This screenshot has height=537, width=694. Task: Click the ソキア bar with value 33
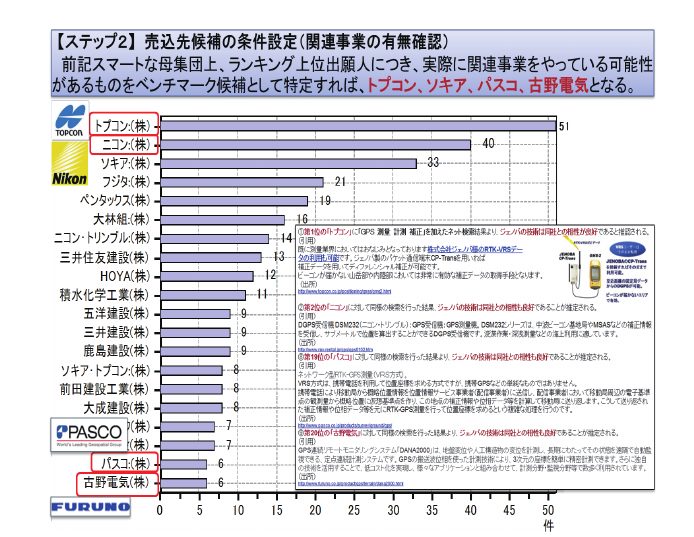point(289,163)
